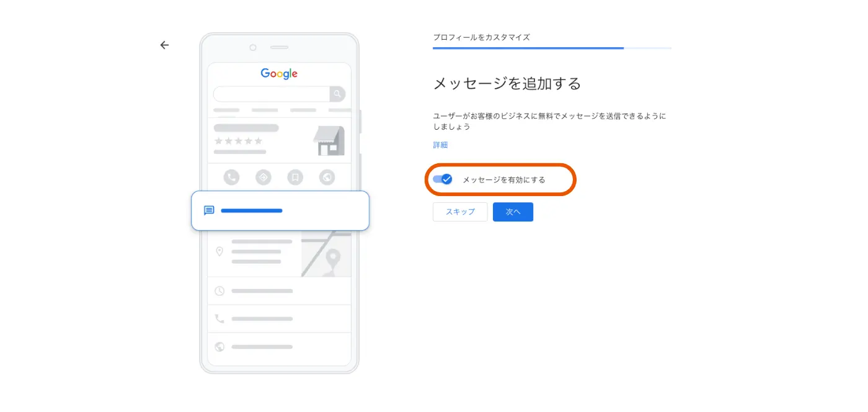Click the Google logo in phone mockup
The image size is (868, 412).
[x=279, y=73]
